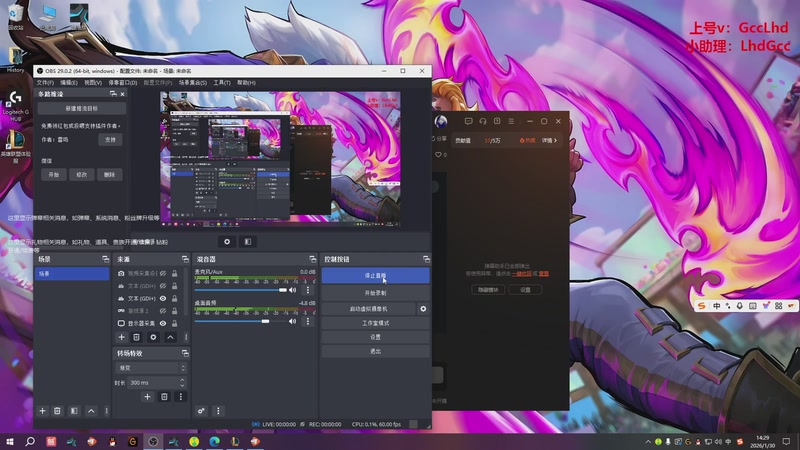Remove the selected scene with the trash icon
This screenshot has width=800, height=450.
pyautogui.click(x=57, y=411)
